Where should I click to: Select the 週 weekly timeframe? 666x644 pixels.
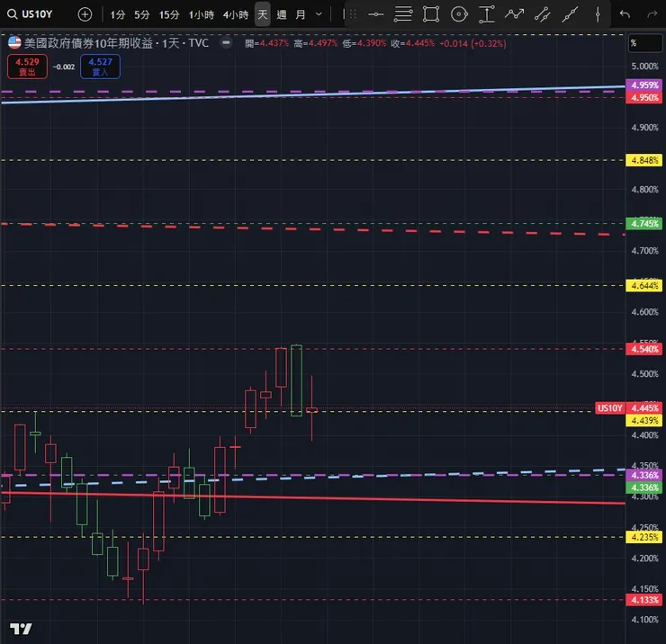[x=281, y=15]
